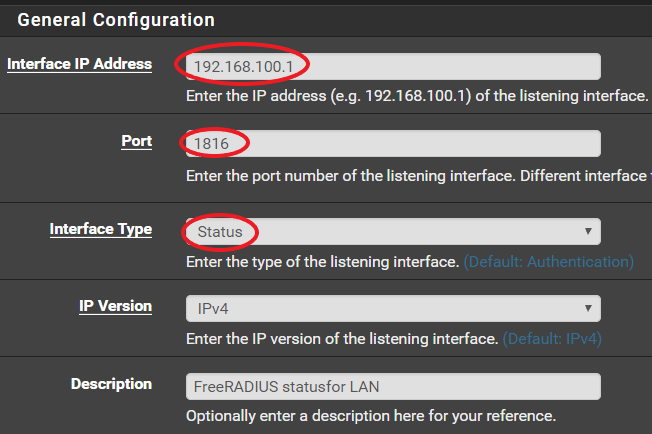
Task: Click the IP Version label
Action: 116,306
